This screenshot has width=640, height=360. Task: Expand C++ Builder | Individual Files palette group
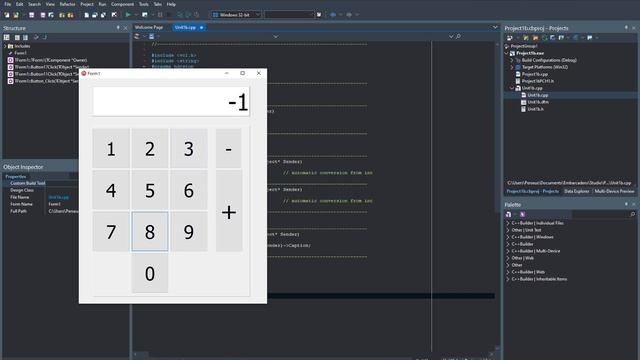pos(508,223)
